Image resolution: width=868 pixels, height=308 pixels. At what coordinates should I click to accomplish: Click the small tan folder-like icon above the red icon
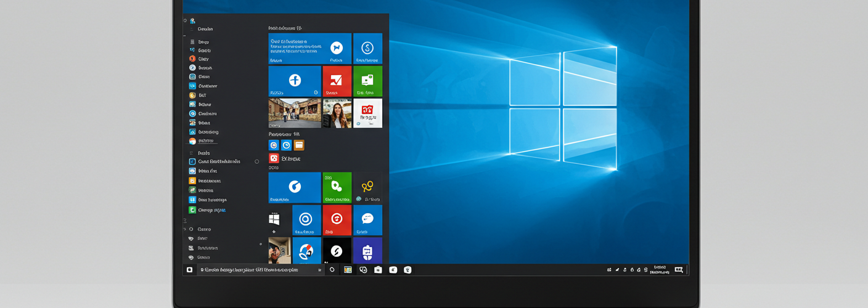coord(299,145)
